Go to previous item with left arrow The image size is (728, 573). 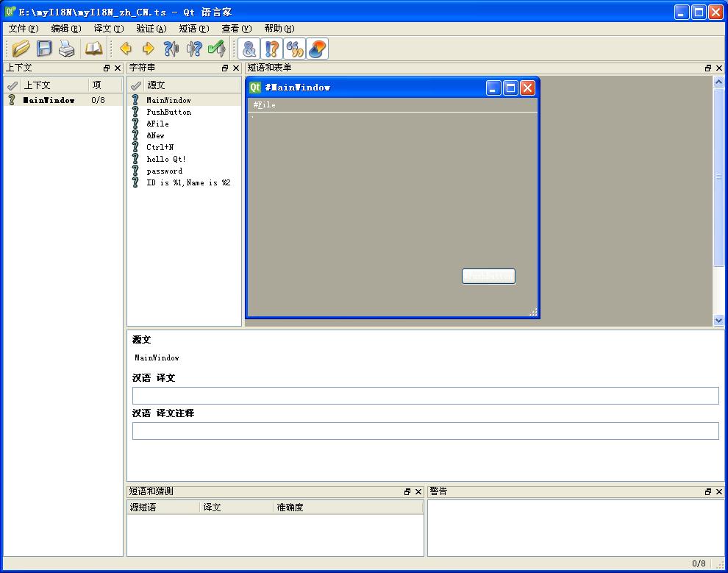tap(126, 49)
